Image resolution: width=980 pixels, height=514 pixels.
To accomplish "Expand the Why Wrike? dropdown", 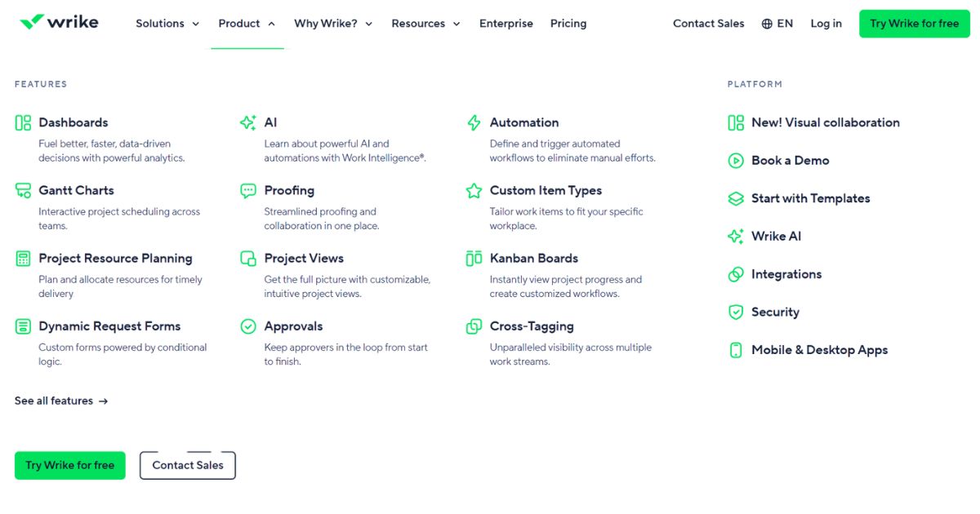I will [x=333, y=24].
